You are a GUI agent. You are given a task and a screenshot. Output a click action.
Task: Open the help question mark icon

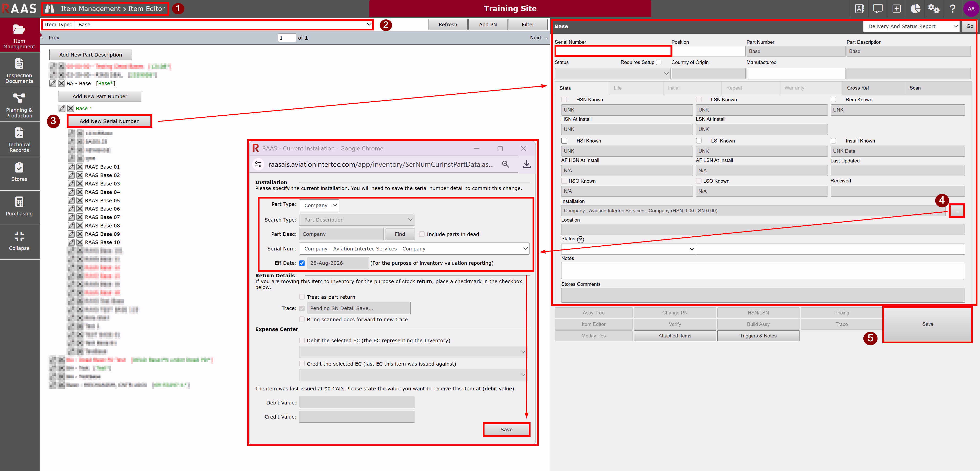click(x=953, y=8)
